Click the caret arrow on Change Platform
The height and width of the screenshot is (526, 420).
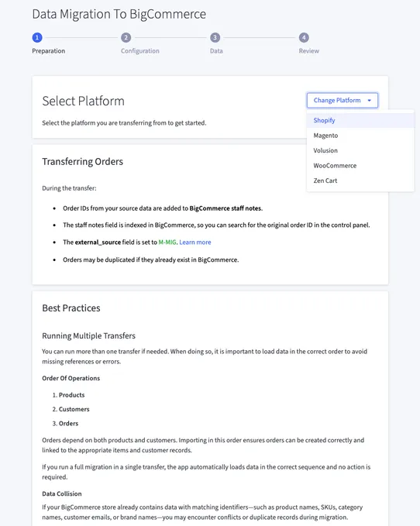coord(370,100)
